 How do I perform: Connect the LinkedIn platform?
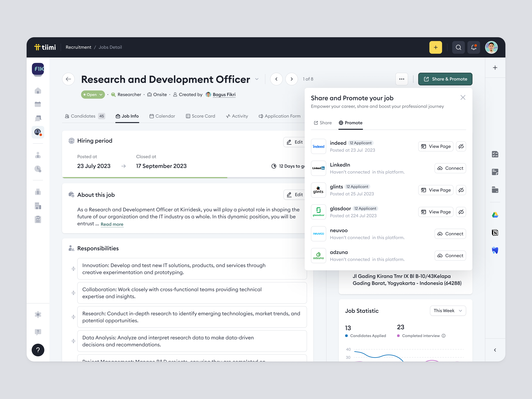(x=450, y=168)
